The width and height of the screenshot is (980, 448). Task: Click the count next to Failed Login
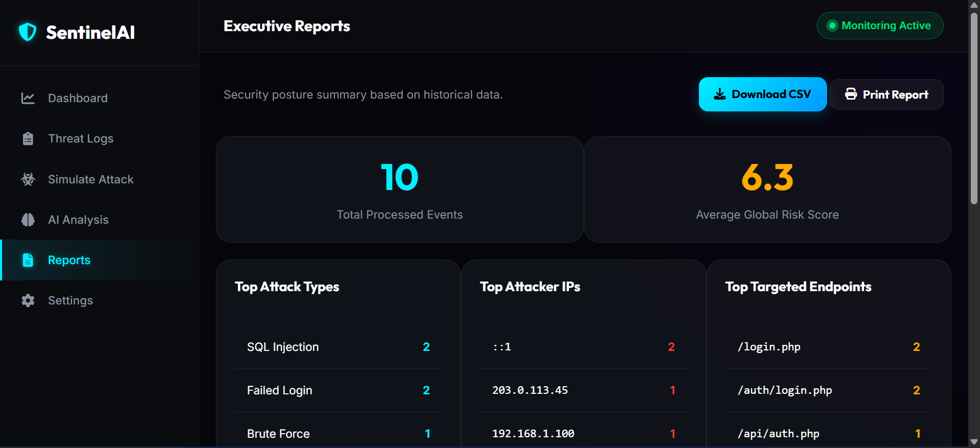[x=426, y=390]
